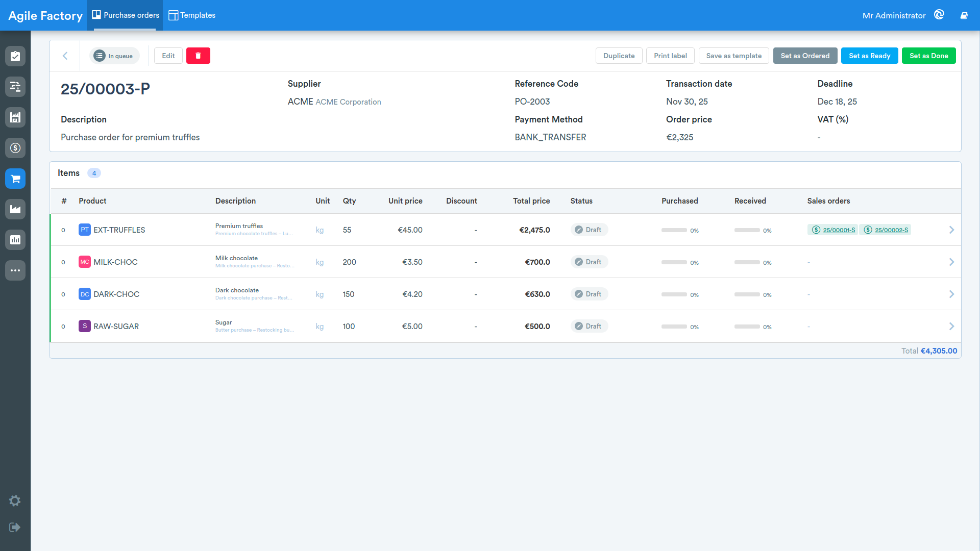Open the spiral icon beside Mr Administrator
The height and width of the screenshot is (551, 980).
point(939,15)
